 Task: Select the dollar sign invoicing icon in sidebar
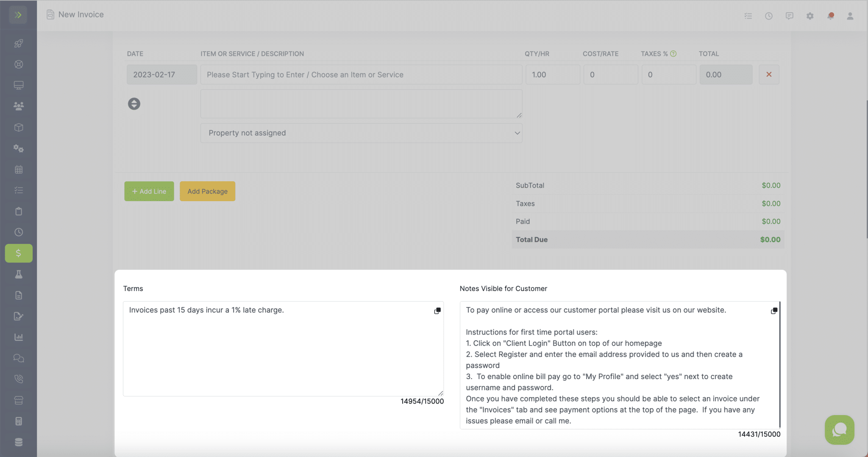[18, 253]
